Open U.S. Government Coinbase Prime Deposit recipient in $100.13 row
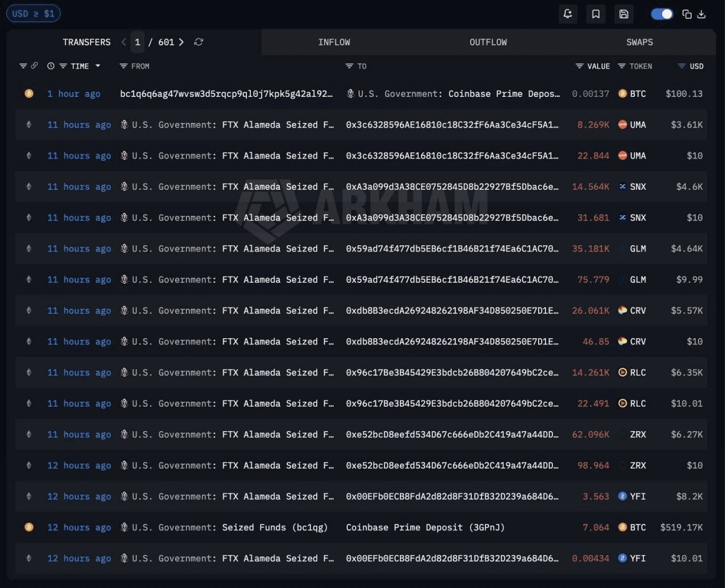 (x=453, y=93)
